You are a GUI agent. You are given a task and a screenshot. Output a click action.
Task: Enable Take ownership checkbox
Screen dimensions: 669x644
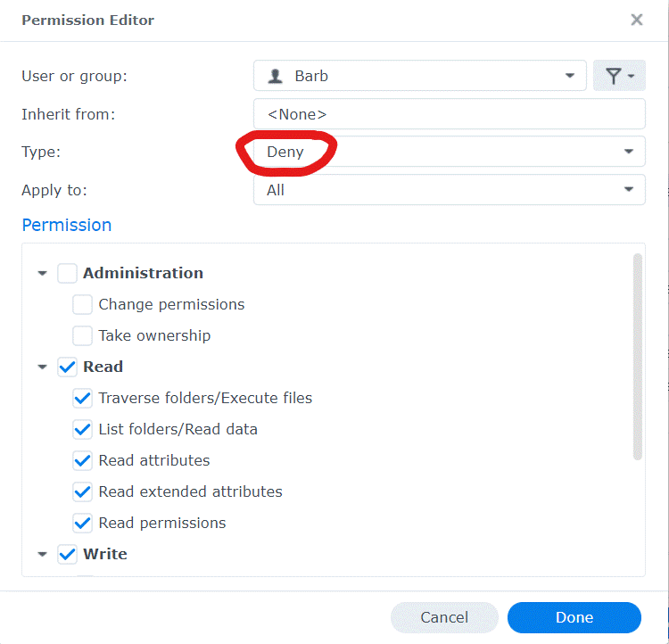[x=82, y=335]
